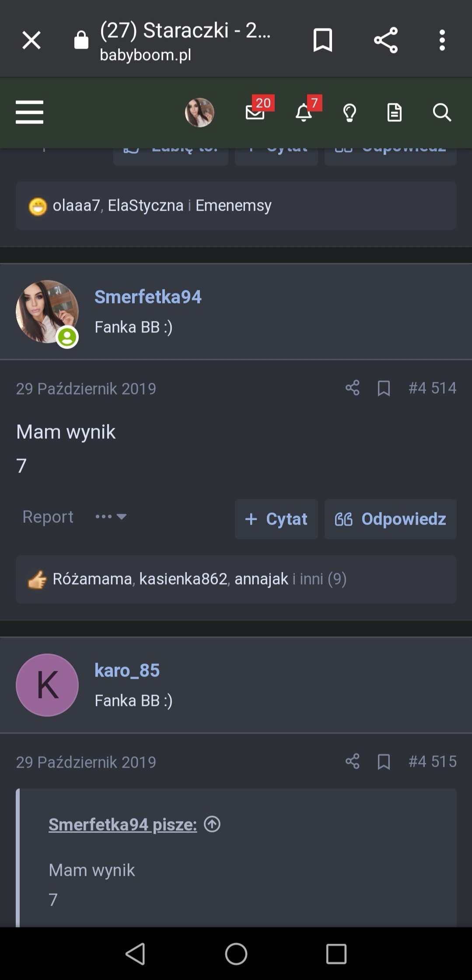Viewport: 472px width, 980px height.
Task: Bookmark this page in browser bar
Action: [x=323, y=40]
